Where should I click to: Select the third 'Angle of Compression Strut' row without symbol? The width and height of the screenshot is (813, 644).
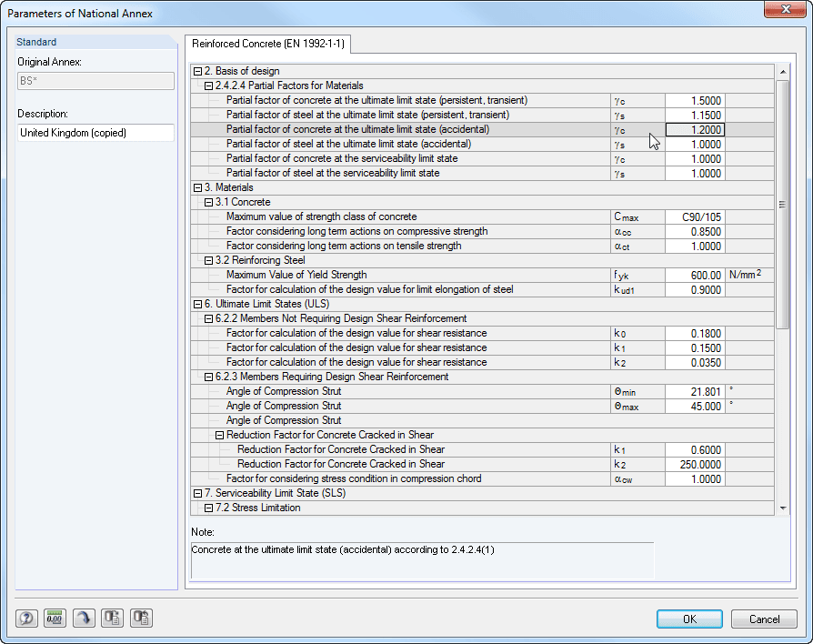[482, 420]
